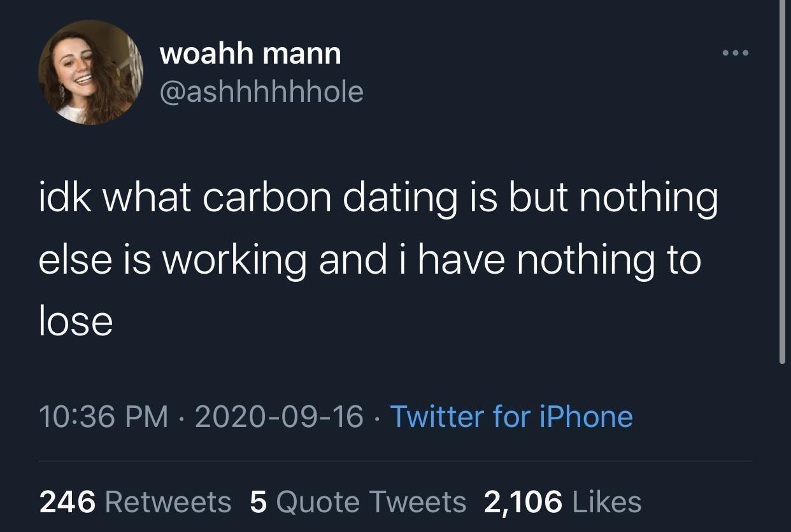Screen dimensions: 791x532
Task: Open the three-dot more options menu
Action: [736, 52]
